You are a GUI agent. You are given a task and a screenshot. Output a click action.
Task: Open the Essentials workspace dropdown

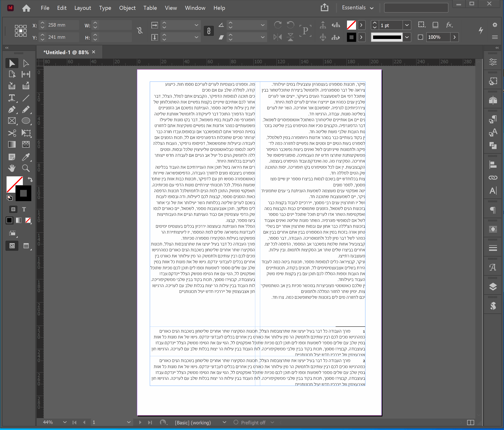point(357,8)
